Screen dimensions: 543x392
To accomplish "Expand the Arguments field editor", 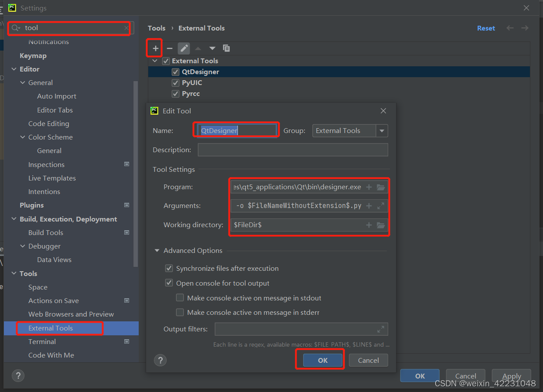I will click(x=381, y=206).
